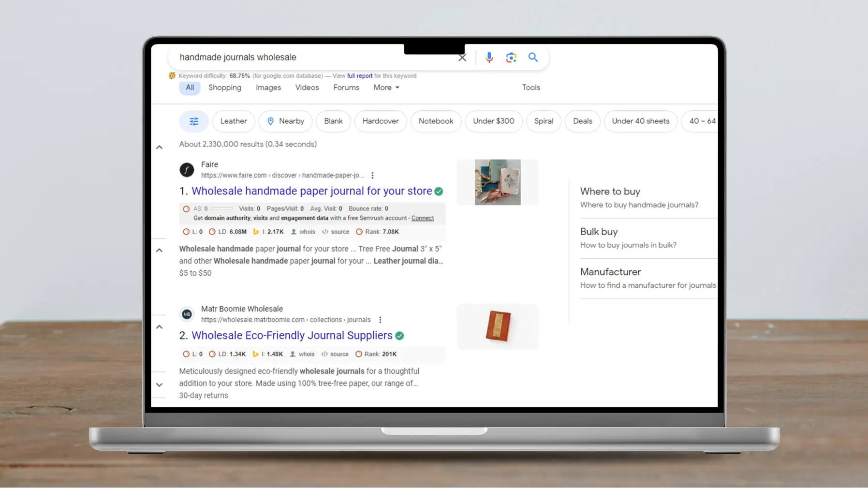Expand the More search options dropdown
868x488 pixels.
386,88
